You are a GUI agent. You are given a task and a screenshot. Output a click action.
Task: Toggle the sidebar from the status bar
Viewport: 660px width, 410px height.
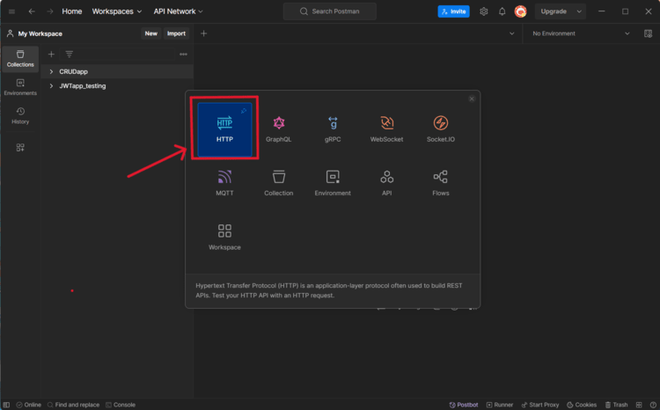tap(6, 405)
